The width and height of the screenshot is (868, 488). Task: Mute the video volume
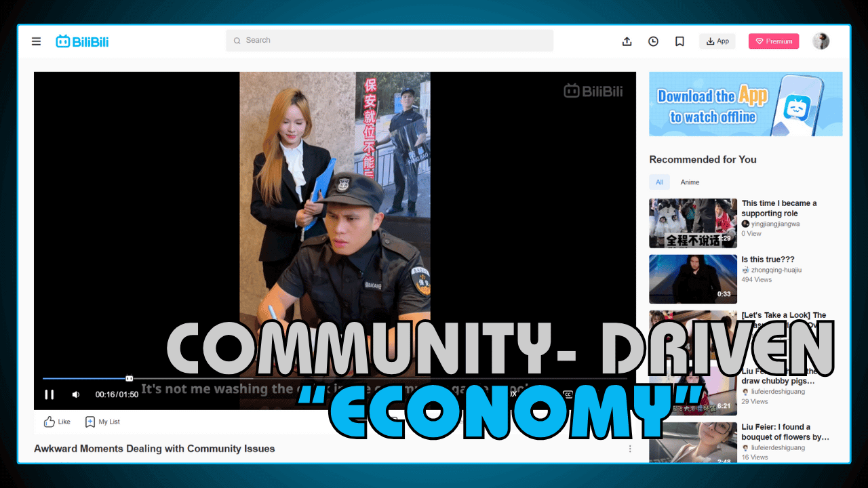[x=76, y=394]
